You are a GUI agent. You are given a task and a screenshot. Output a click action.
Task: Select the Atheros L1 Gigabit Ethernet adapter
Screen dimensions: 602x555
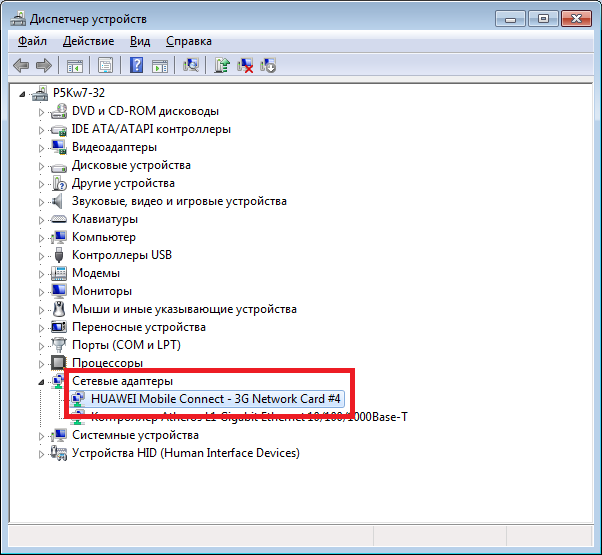[248, 417]
